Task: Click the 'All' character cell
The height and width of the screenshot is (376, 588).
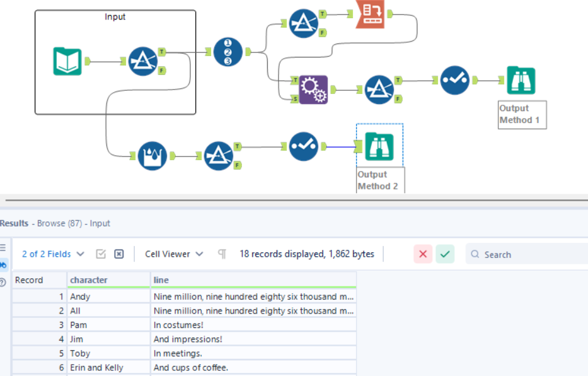Action: pos(109,311)
